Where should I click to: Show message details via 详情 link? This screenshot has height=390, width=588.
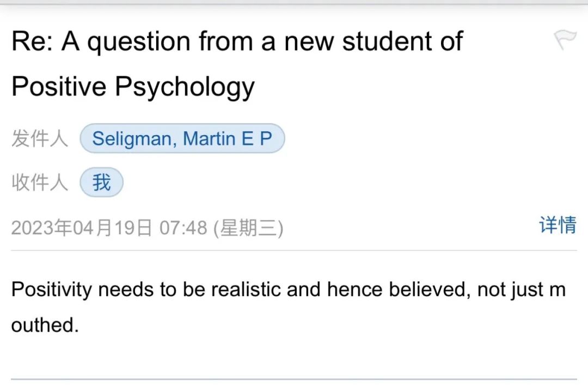coord(558,225)
